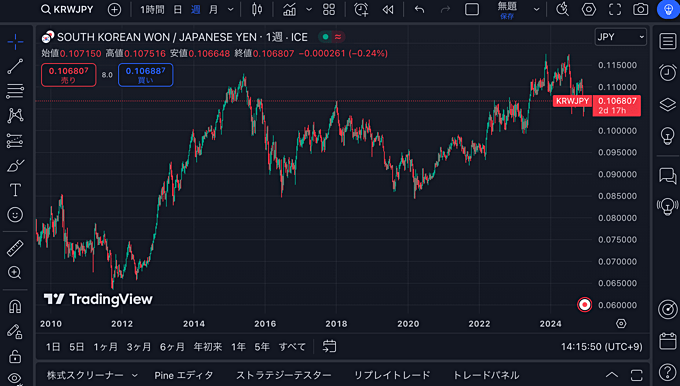Image resolution: width=680 pixels, height=386 pixels.
Task: Select ruler measure tool
Action: [15, 249]
